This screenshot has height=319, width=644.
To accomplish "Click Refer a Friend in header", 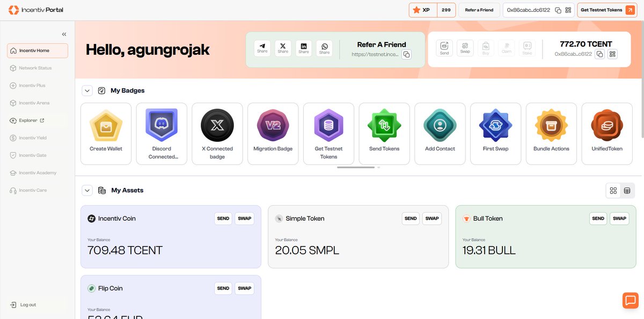I will tap(479, 10).
